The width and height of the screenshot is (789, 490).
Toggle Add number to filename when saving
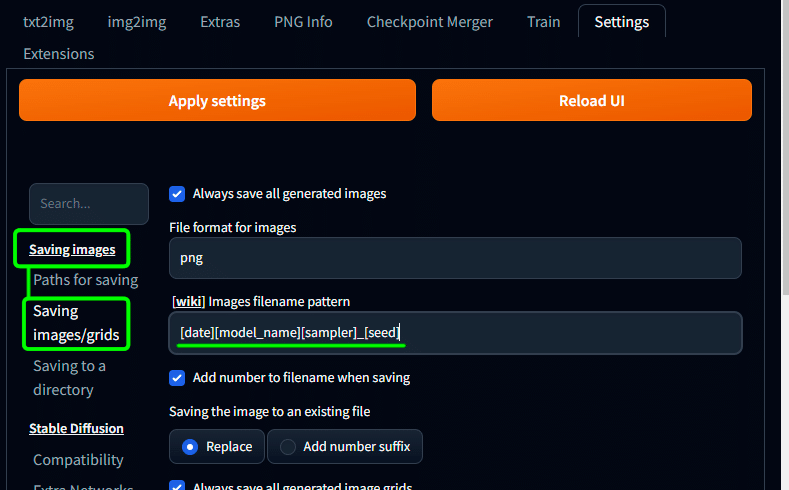click(177, 378)
